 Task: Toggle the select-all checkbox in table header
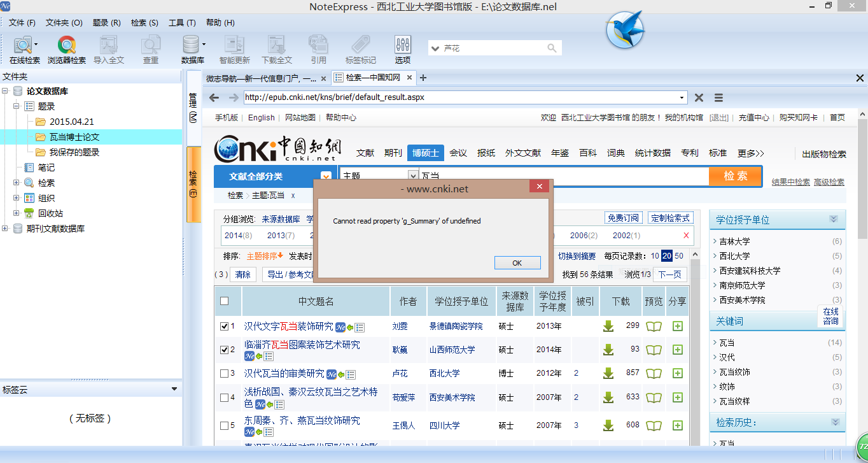coord(224,301)
